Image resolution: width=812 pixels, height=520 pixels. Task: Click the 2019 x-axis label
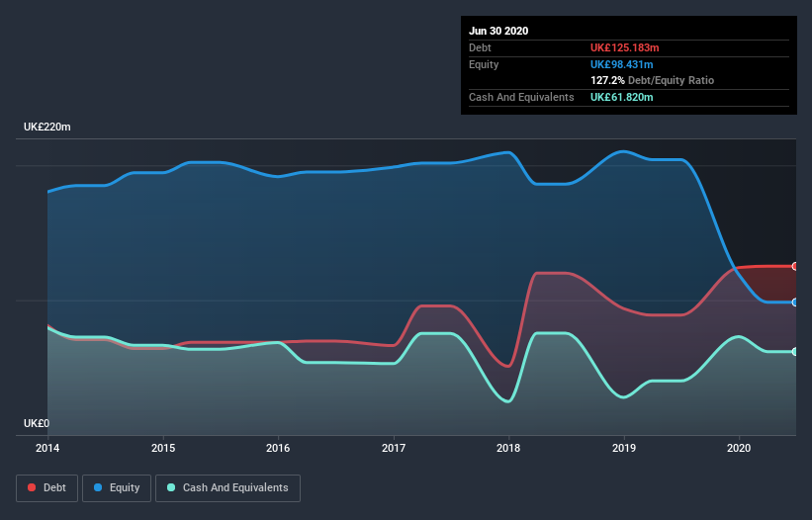(624, 448)
